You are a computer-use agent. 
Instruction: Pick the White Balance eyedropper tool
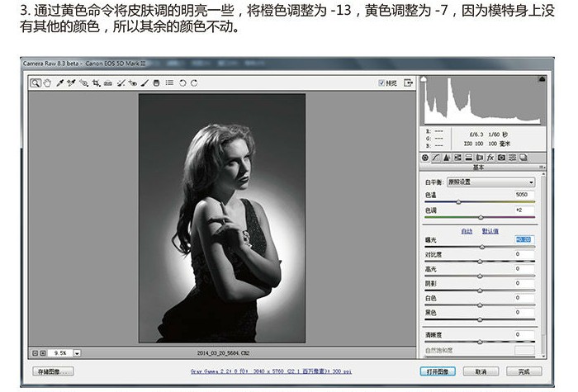(x=59, y=83)
